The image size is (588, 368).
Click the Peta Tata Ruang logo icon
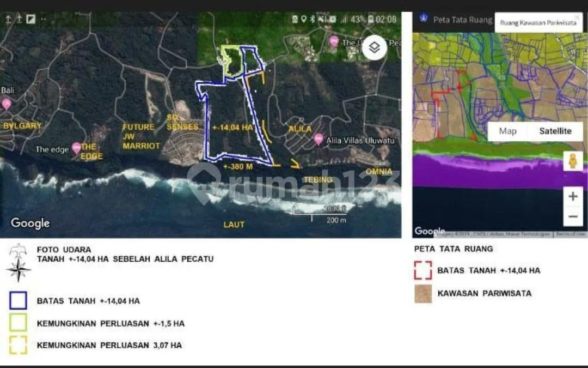point(424,18)
